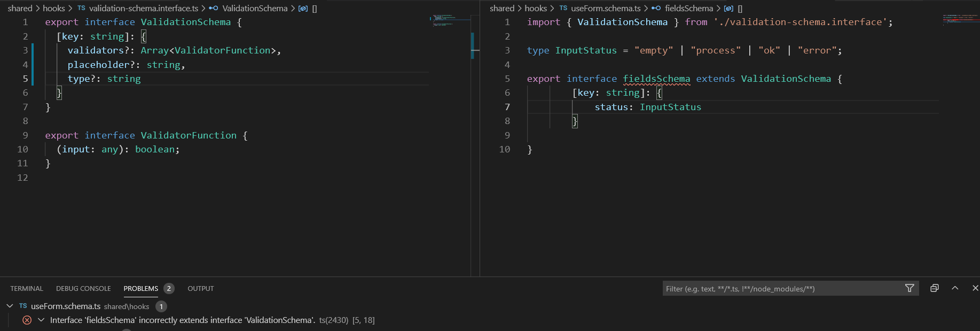Click the Collapse All icon in Problems panel
Screen dimensions: 980x331
(934, 288)
